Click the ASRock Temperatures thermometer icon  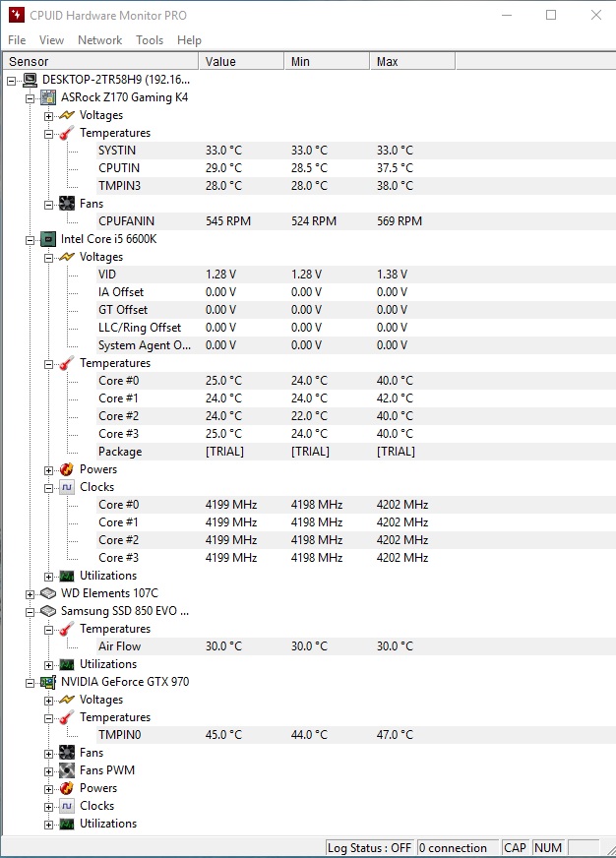(x=67, y=133)
